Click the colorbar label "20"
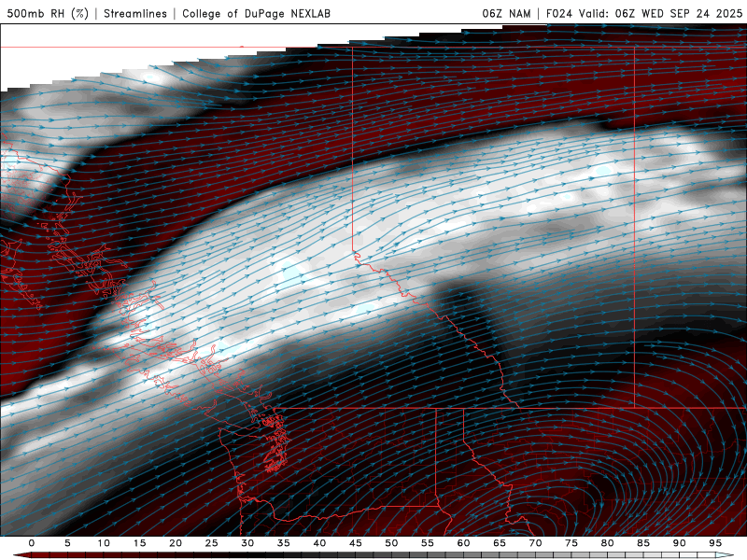 (176, 543)
